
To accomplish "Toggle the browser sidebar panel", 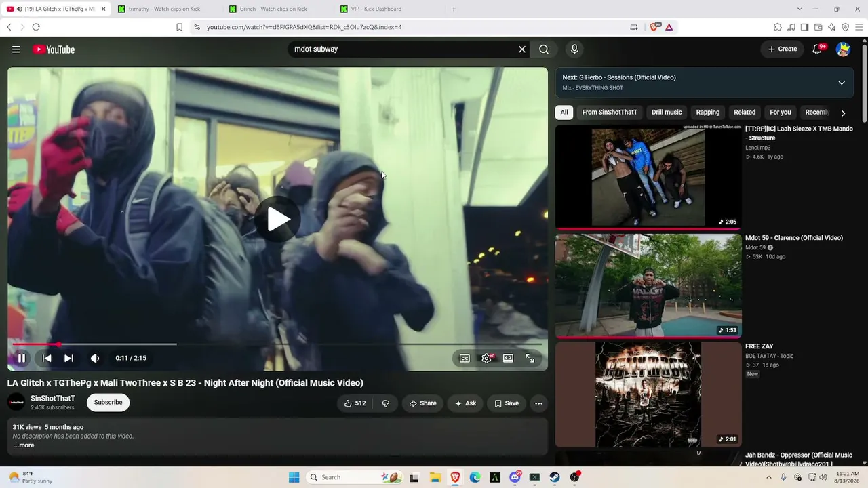I will [x=805, y=27].
